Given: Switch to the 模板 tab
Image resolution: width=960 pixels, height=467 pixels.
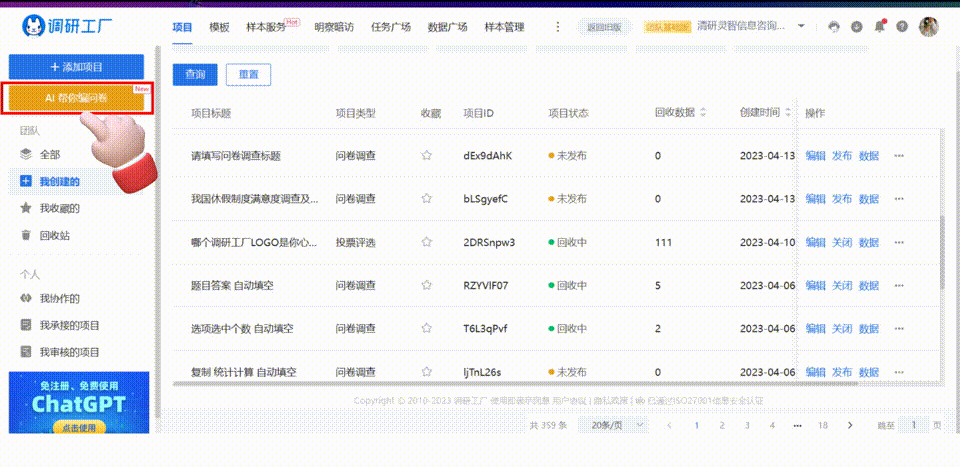Looking at the screenshot, I should (219, 27).
